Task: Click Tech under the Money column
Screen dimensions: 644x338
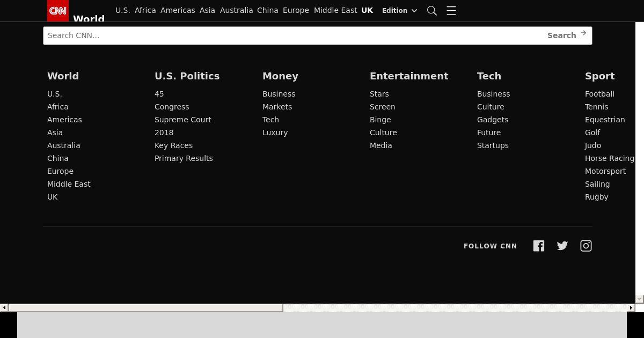Action: [270, 120]
